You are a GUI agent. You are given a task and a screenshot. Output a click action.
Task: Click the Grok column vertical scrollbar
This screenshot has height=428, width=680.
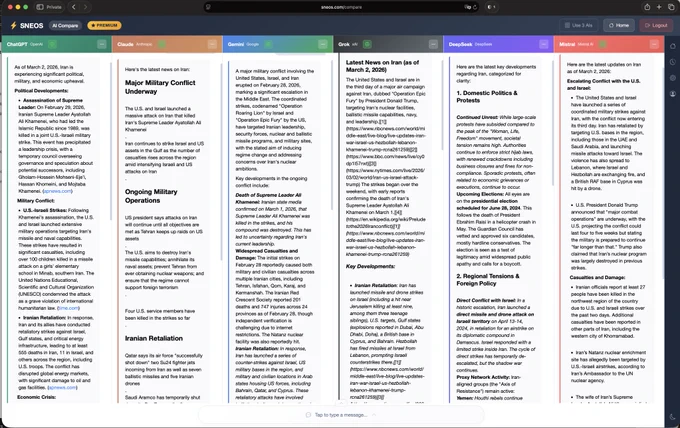(442, 104)
